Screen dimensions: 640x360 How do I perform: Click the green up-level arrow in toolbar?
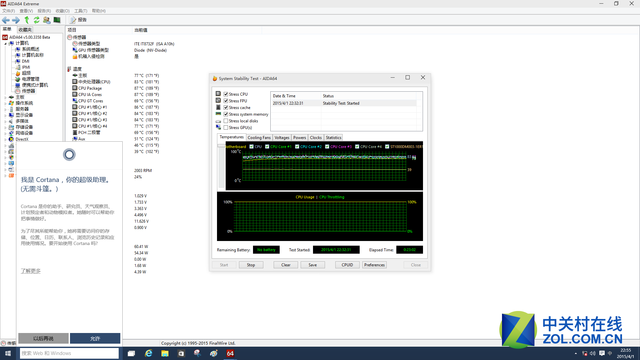pos(27,20)
